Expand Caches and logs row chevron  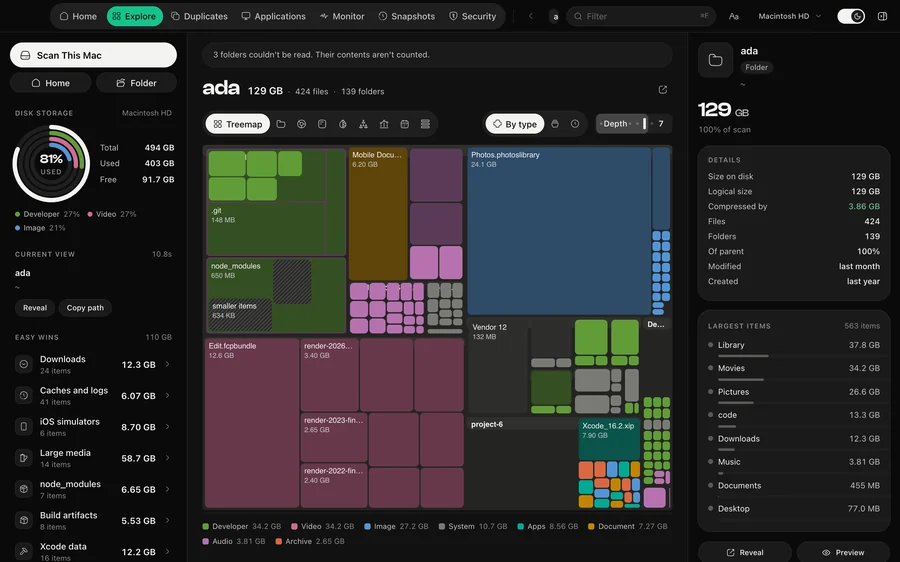(x=168, y=396)
